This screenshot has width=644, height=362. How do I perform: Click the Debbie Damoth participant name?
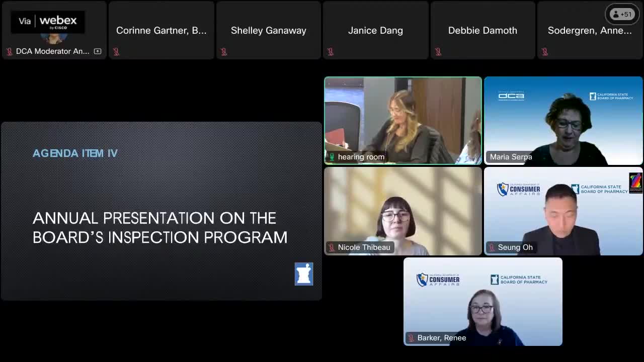tap(482, 30)
